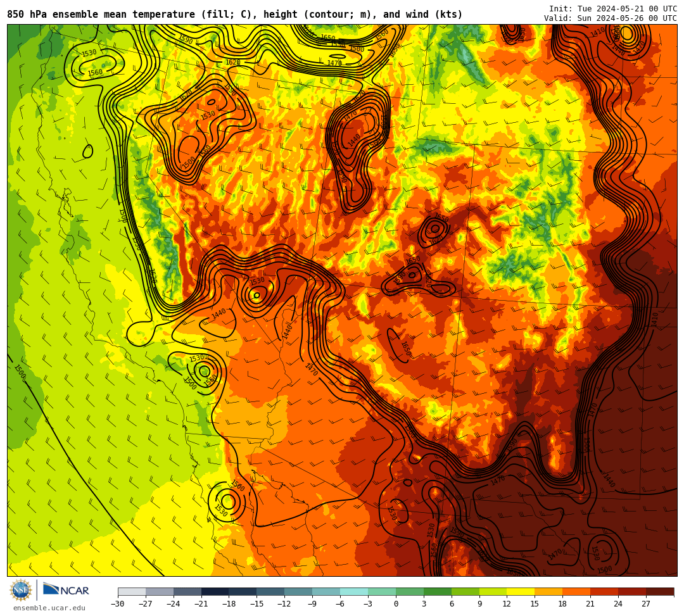Pick the colorbar swatch between -18 and -15
Screen dimensions: 684x616
click(x=243, y=591)
